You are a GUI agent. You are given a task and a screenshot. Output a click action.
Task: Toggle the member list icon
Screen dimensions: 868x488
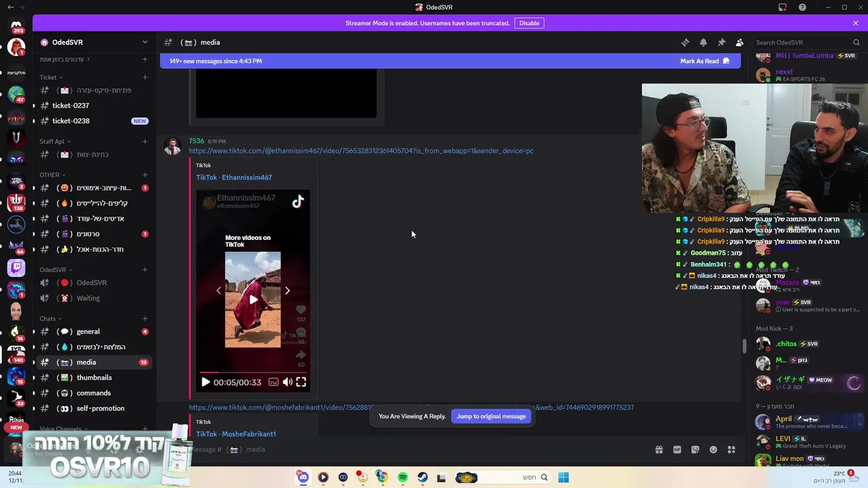pyautogui.click(x=740, y=42)
